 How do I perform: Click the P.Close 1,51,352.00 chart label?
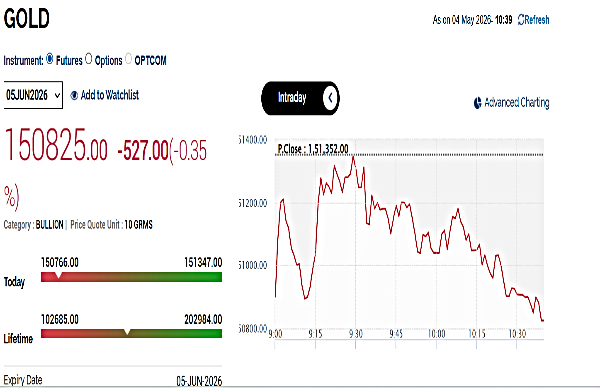click(313, 149)
